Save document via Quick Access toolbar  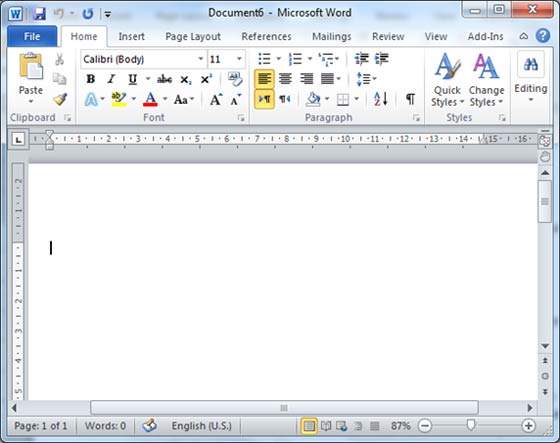pyautogui.click(x=39, y=14)
